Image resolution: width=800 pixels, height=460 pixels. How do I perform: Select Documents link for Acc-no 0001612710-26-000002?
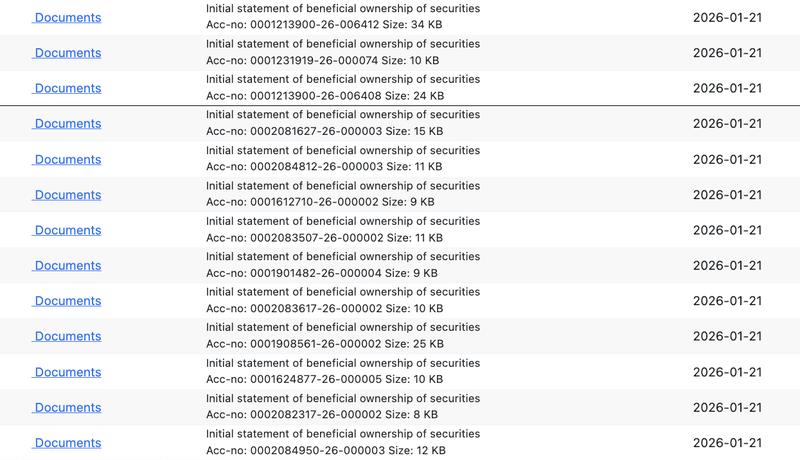67,195
